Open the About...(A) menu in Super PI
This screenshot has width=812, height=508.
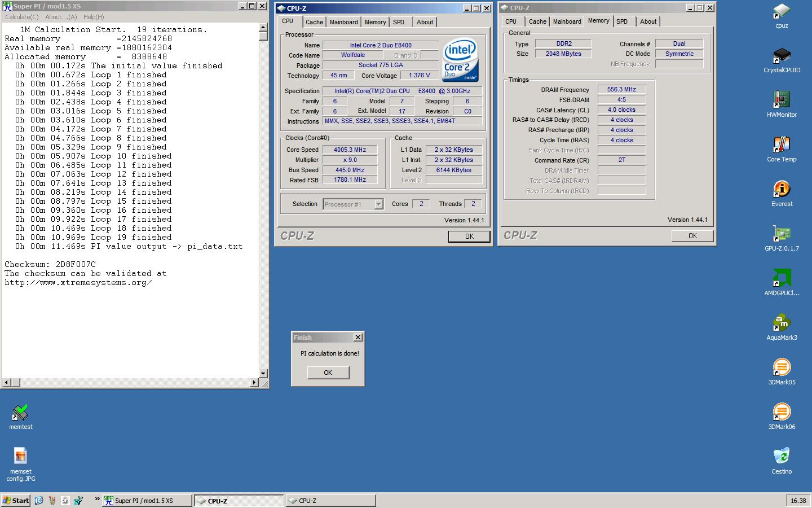(x=61, y=17)
